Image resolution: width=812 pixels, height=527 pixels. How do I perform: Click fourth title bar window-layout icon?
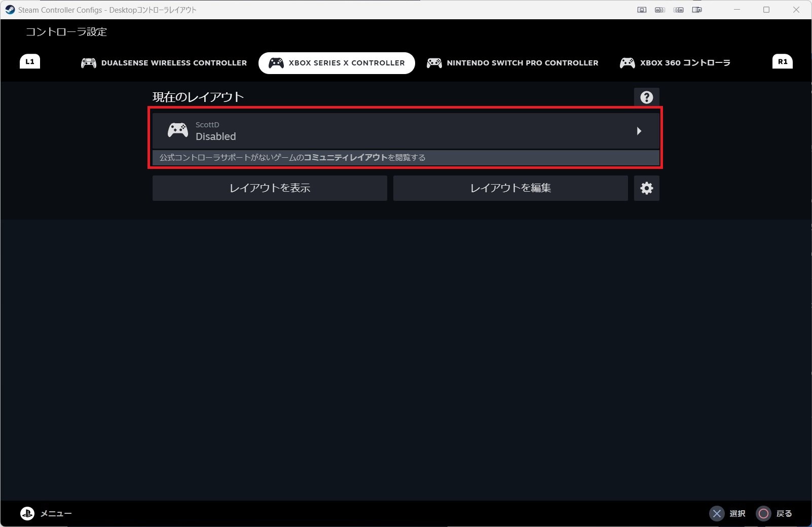pos(697,10)
